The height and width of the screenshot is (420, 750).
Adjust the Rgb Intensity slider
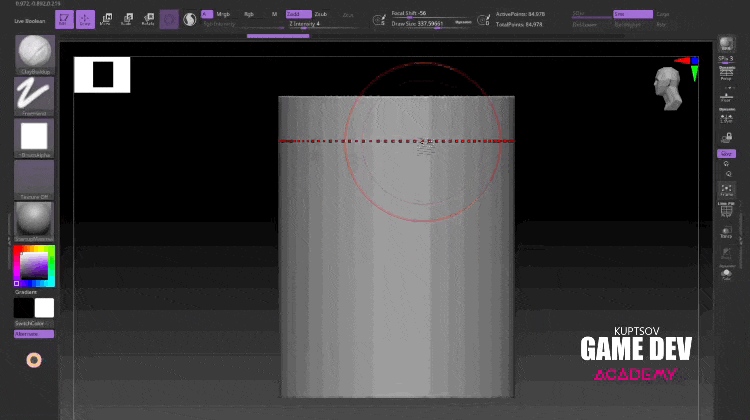[243, 24]
